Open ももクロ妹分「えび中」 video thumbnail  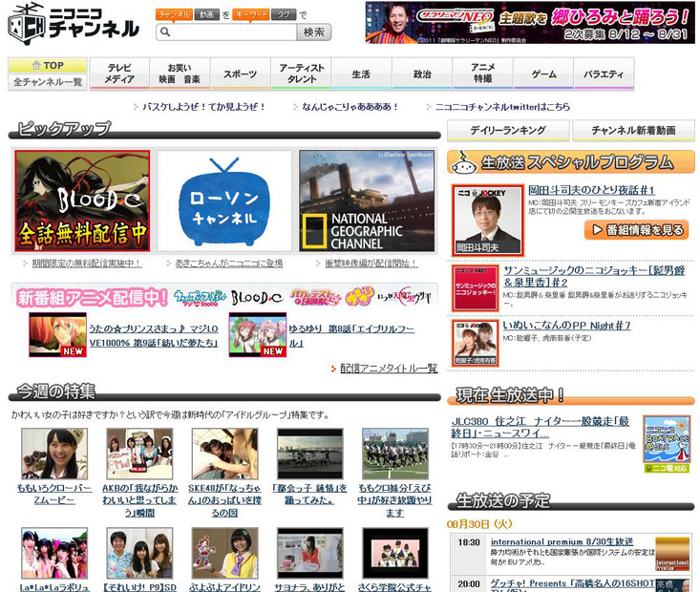395,454
